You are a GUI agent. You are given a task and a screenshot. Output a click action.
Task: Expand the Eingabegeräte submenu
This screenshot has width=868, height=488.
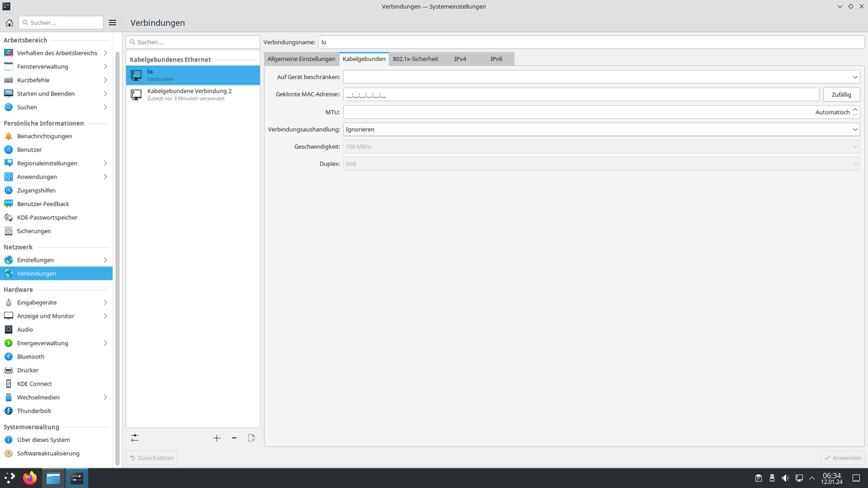click(105, 302)
